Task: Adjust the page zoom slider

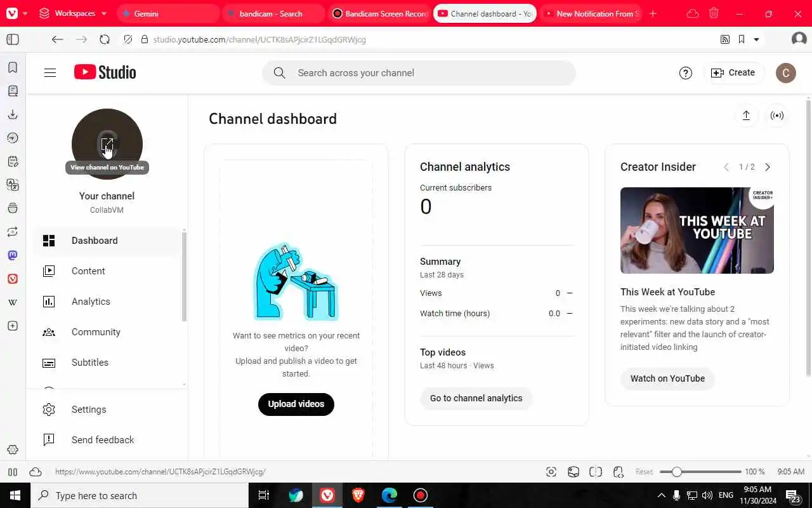Action: point(700,472)
